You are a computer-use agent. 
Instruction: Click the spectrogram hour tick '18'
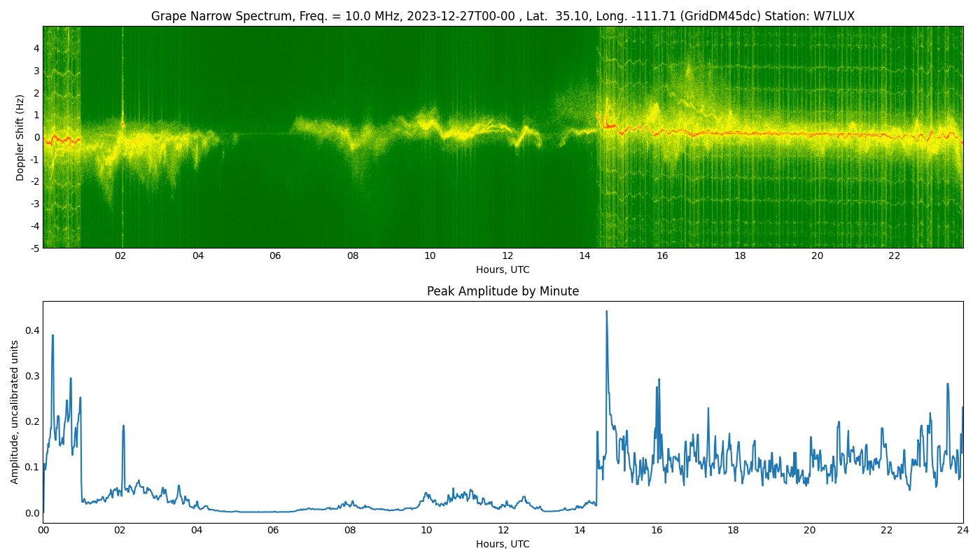pos(740,256)
